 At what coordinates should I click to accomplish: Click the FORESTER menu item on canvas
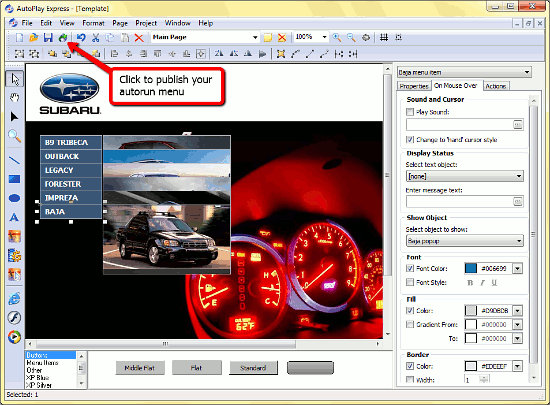pyautogui.click(x=71, y=184)
